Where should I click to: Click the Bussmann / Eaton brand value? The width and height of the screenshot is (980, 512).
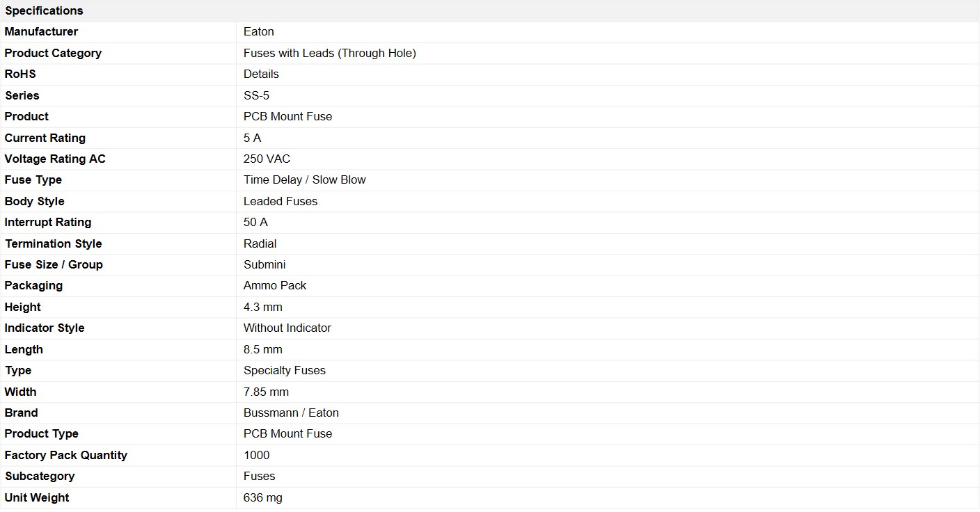click(x=291, y=413)
